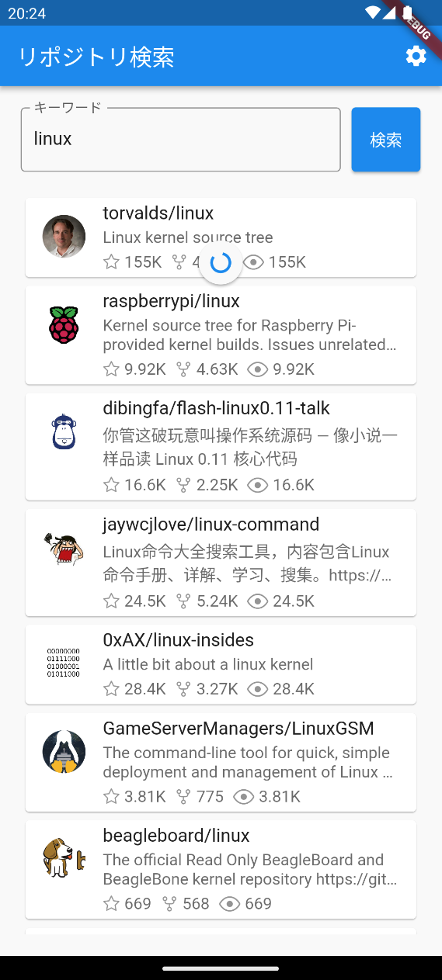This screenshot has height=980, width=442.
Task: Open settings via the gear icon
Action: click(x=416, y=56)
